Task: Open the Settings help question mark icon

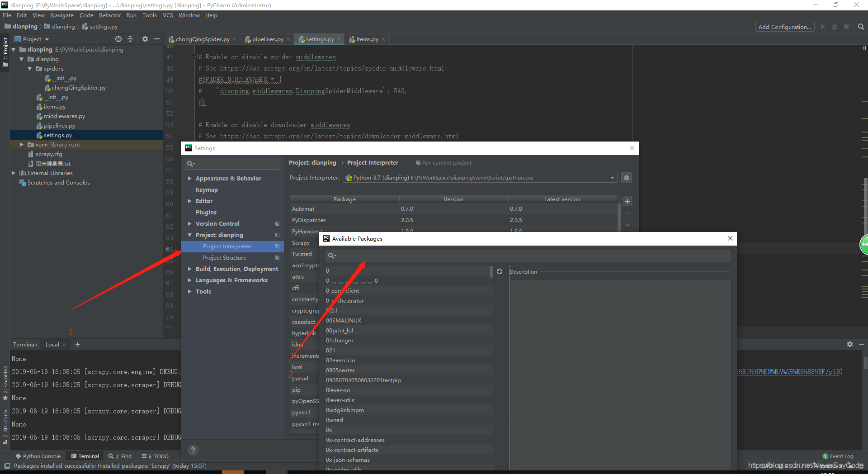Action: [193, 450]
